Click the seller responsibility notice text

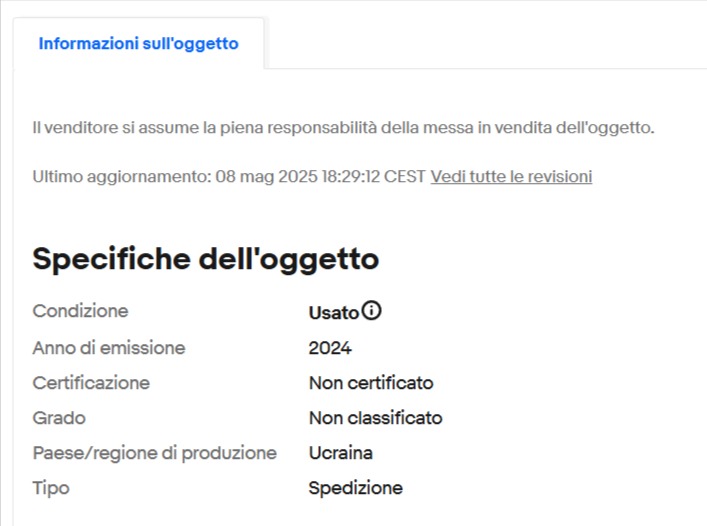coord(343,128)
